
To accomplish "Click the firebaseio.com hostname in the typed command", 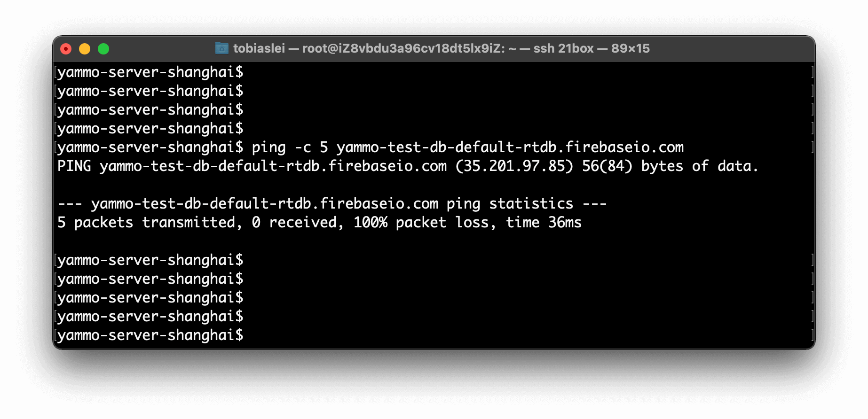I will click(x=510, y=147).
